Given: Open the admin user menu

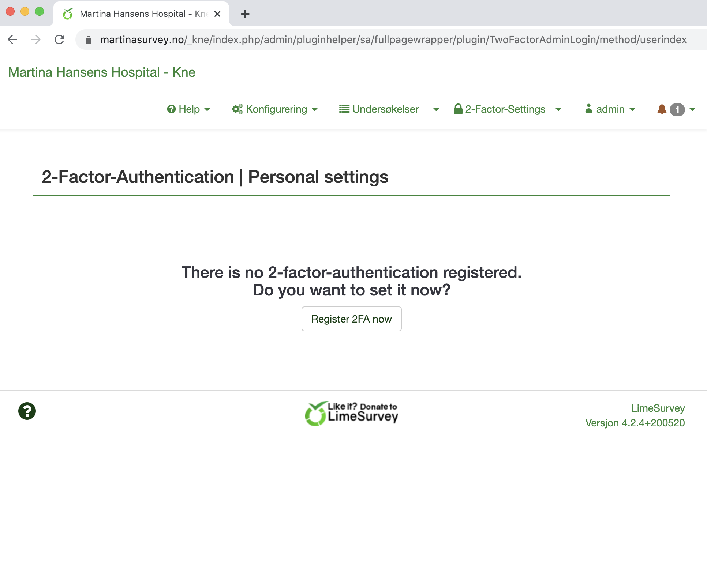Looking at the screenshot, I should tap(610, 109).
